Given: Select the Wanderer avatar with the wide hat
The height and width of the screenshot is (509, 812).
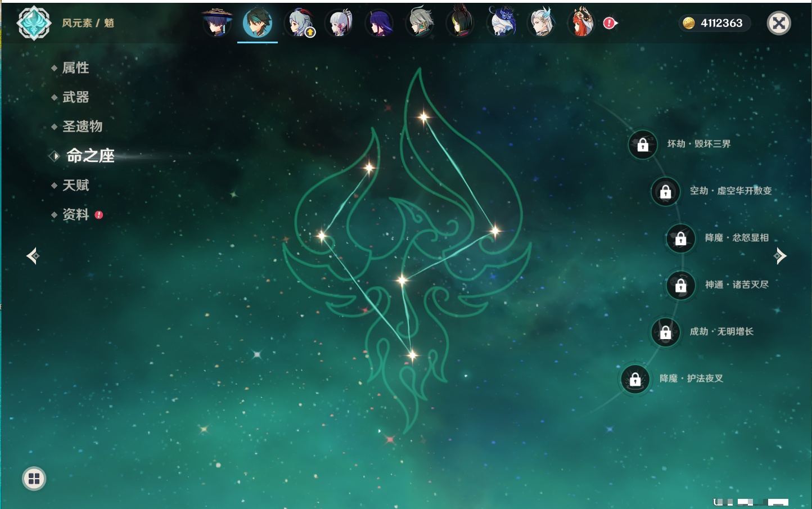Looking at the screenshot, I should pyautogui.click(x=217, y=23).
